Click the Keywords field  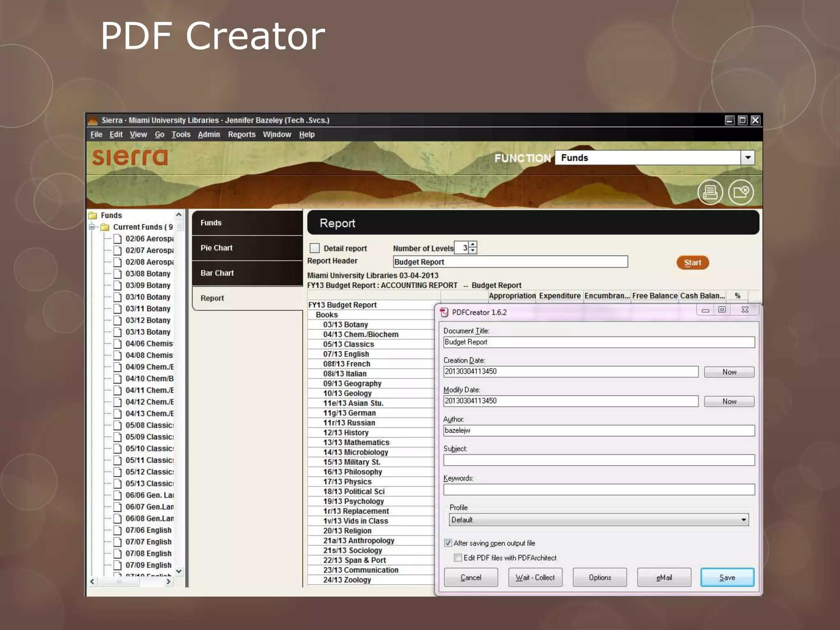[599, 490]
